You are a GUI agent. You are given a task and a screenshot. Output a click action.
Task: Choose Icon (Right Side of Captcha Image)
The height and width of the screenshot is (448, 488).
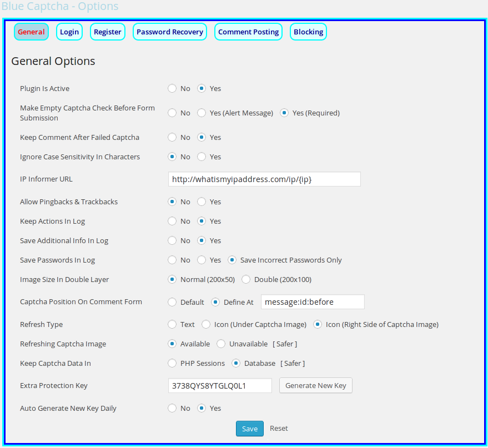[318, 325]
